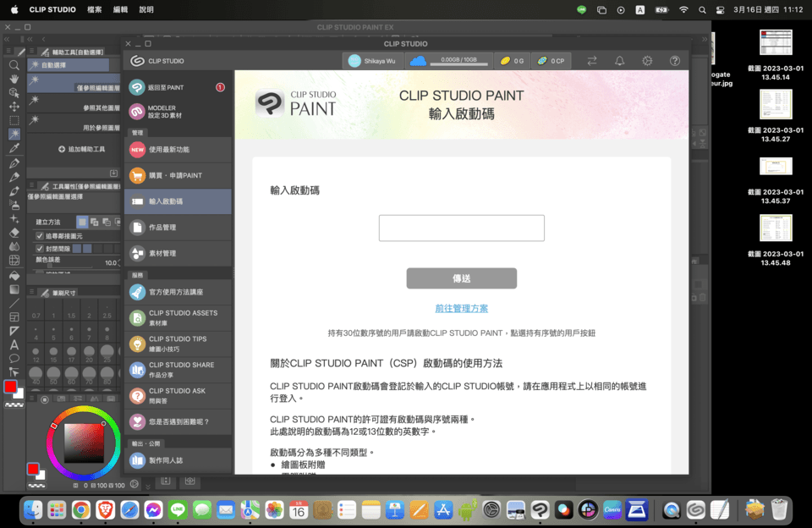Open desktop screenshot 截圖 2023-03-01 13.45.14

[x=776, y=54]
